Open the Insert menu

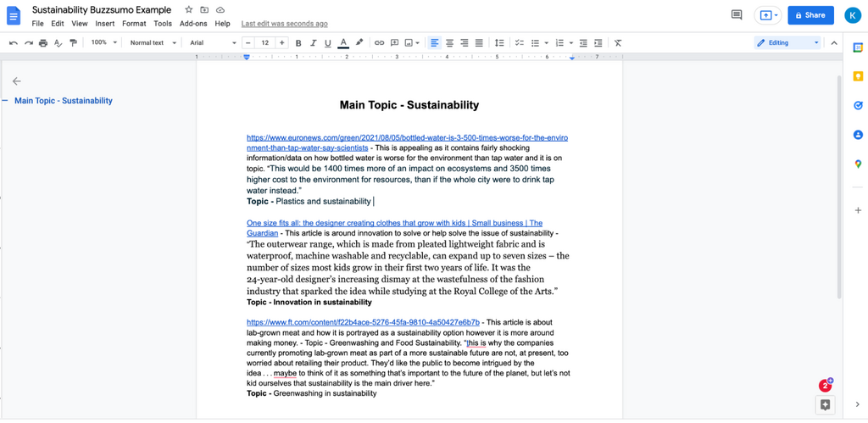tap(105, 24)
